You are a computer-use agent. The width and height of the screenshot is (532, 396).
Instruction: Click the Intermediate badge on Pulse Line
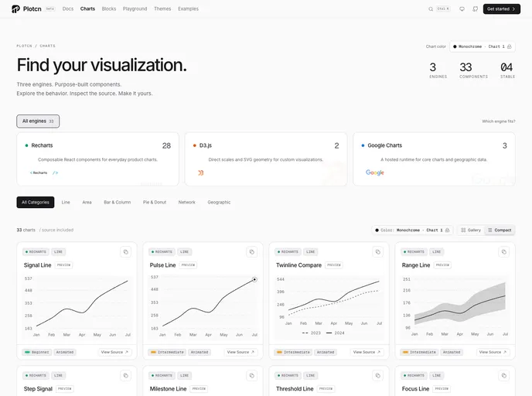click(167, 352)
